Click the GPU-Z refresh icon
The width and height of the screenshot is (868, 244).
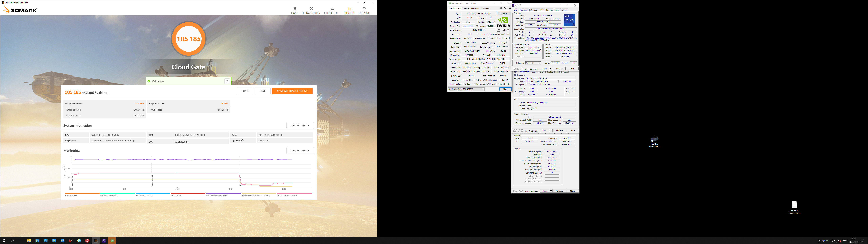coord(505,8)
